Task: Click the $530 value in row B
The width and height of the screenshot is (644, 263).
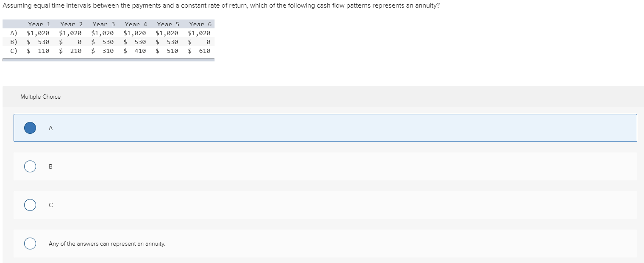Action: 39,42
